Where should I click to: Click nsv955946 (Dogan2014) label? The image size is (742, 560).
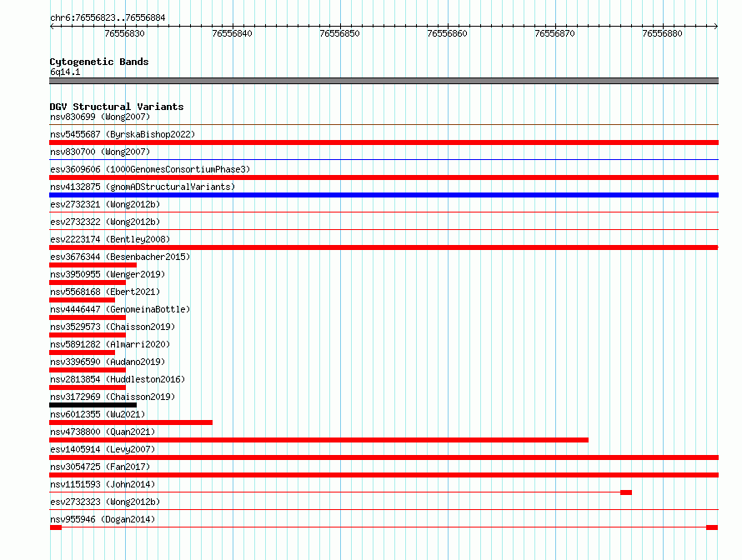click(103, 519)
